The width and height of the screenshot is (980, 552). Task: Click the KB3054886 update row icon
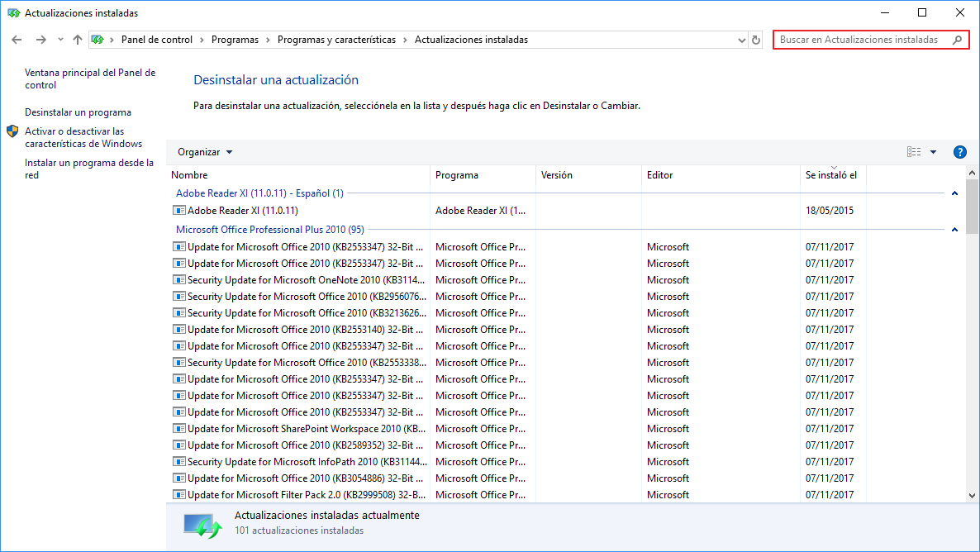point(178,478)
